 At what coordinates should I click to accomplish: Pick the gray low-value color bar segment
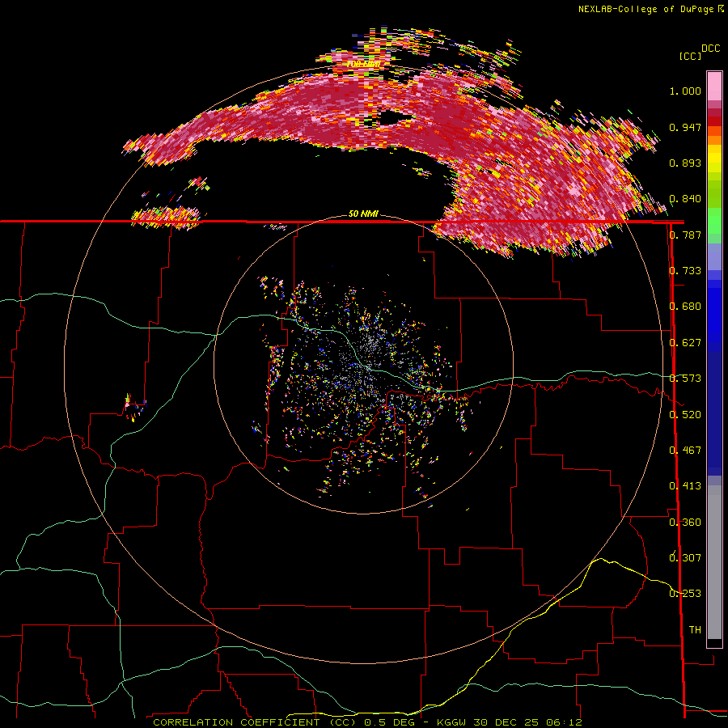coord(714,562)
